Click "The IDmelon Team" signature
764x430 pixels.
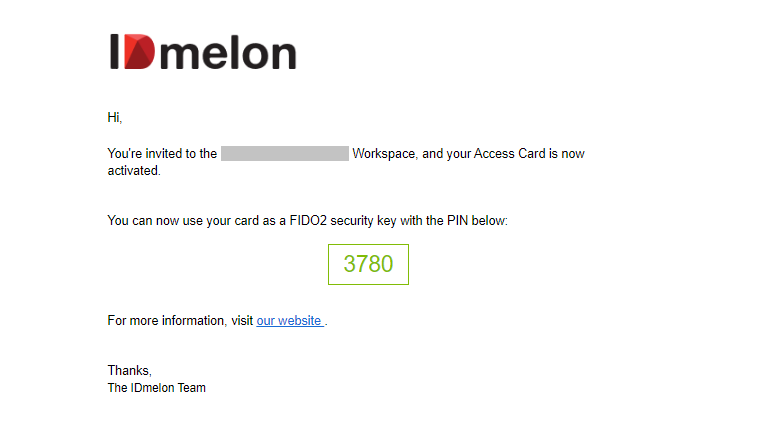point(157,388)
